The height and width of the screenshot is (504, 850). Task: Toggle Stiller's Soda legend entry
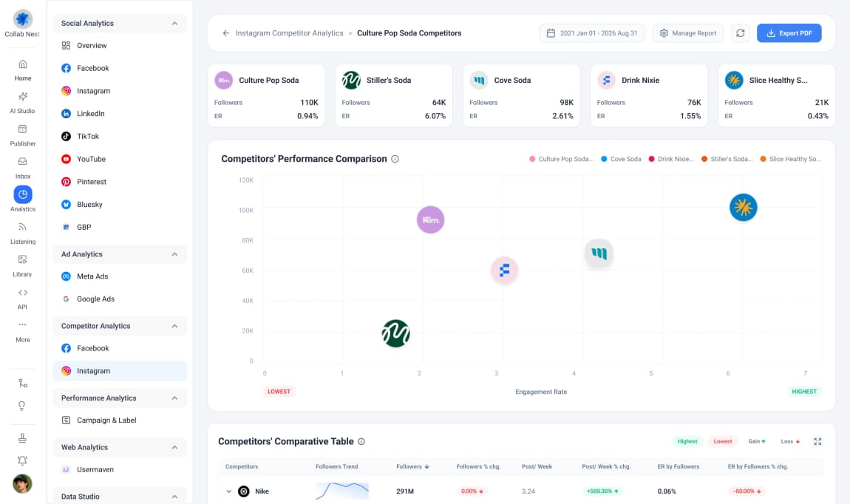(x=727, y=159)
